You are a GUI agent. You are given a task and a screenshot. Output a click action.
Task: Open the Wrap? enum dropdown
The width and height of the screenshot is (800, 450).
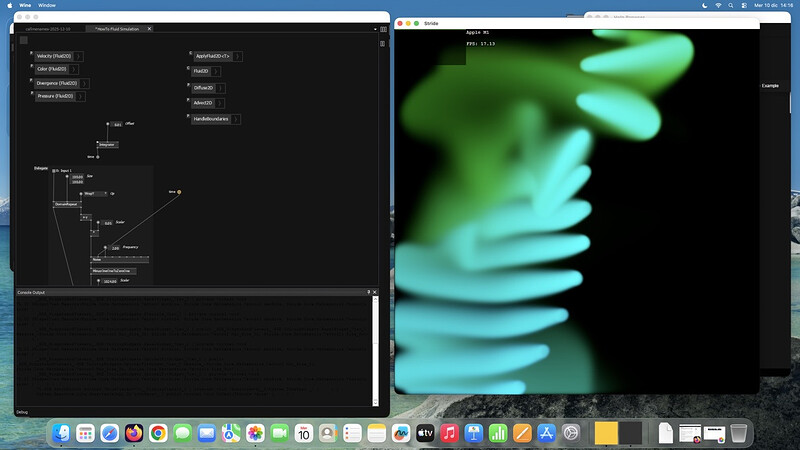click(x=95, y=193)
